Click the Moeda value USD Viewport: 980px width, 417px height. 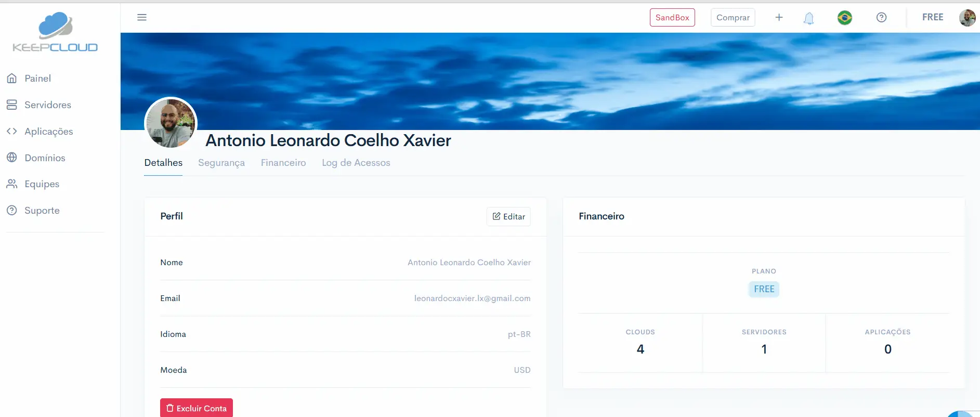(x=522, y=370)
